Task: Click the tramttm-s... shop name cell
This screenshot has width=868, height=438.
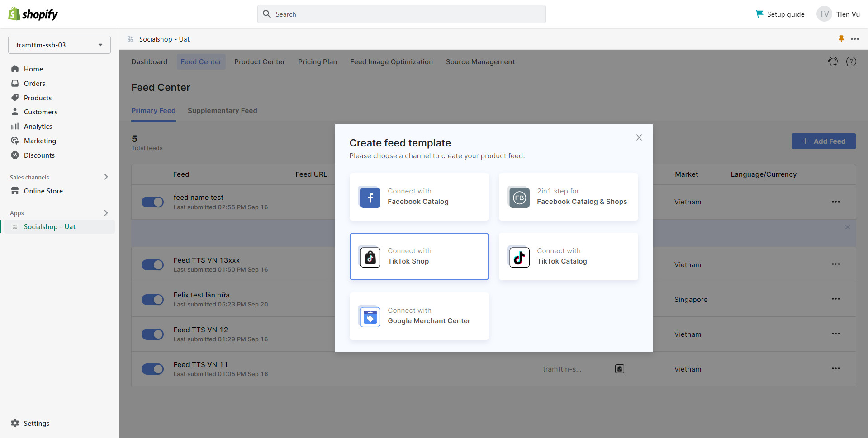Action: click(562, 369)
